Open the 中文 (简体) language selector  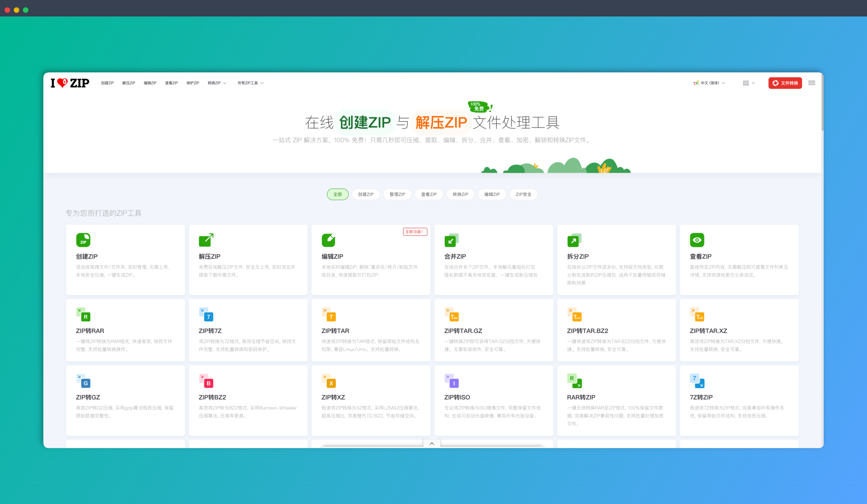coord(709,83)
